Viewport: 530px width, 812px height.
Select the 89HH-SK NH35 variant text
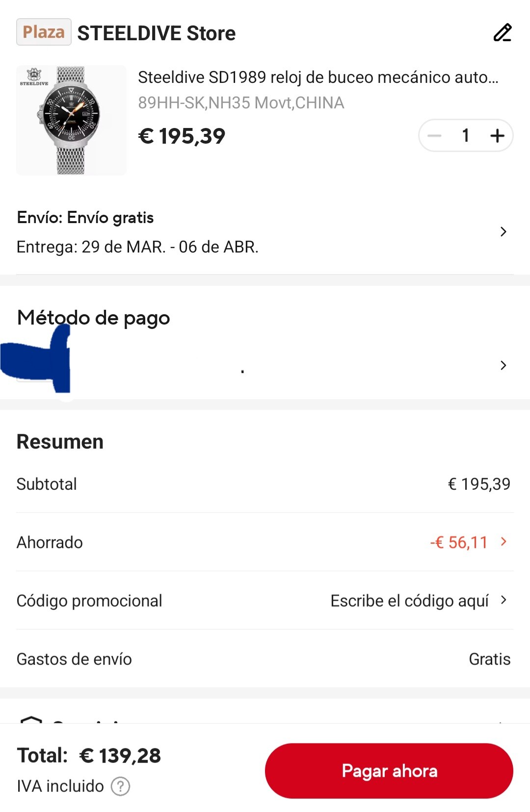pos(241,103)
